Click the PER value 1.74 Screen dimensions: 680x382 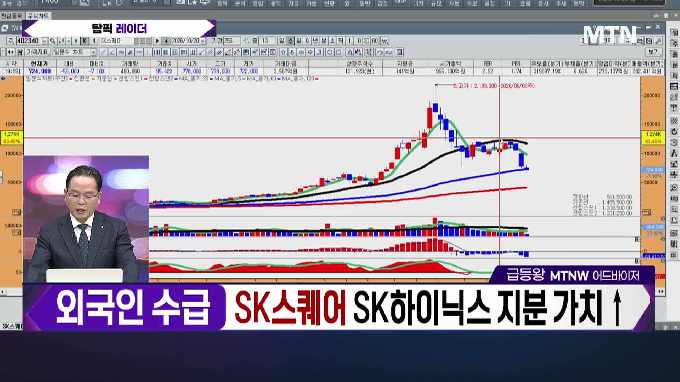coord(516,71)
